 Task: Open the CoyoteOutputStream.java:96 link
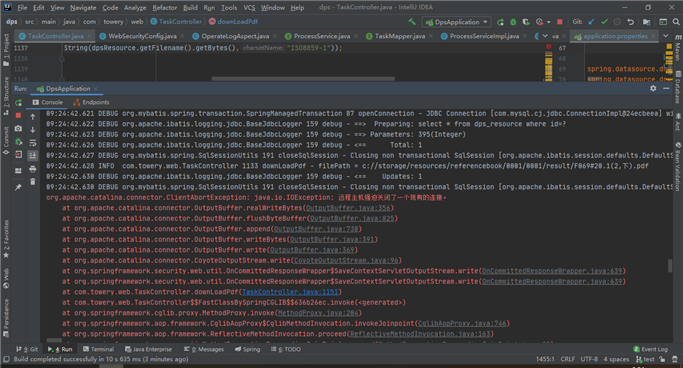(x=346, y=260)
